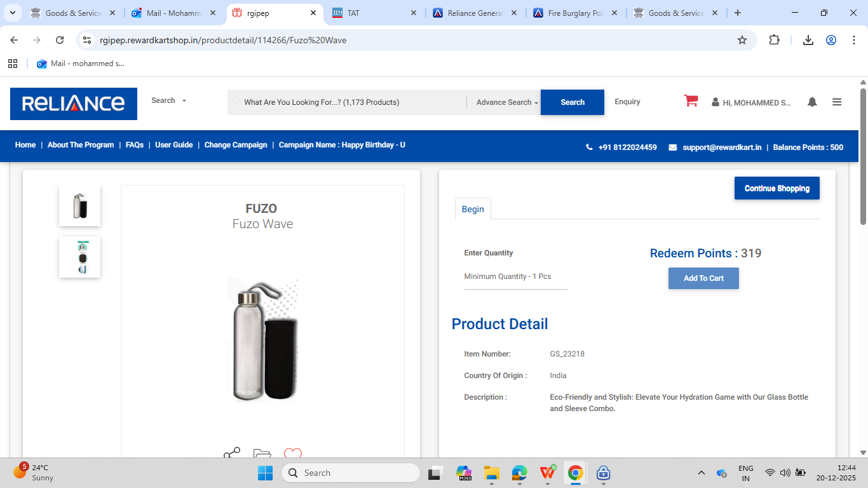The width and height of the screenshot is (868, 488).
Task: Open weather widget showing 24°C Sunny
Action: pyautogui.click(x=35, y=473)
